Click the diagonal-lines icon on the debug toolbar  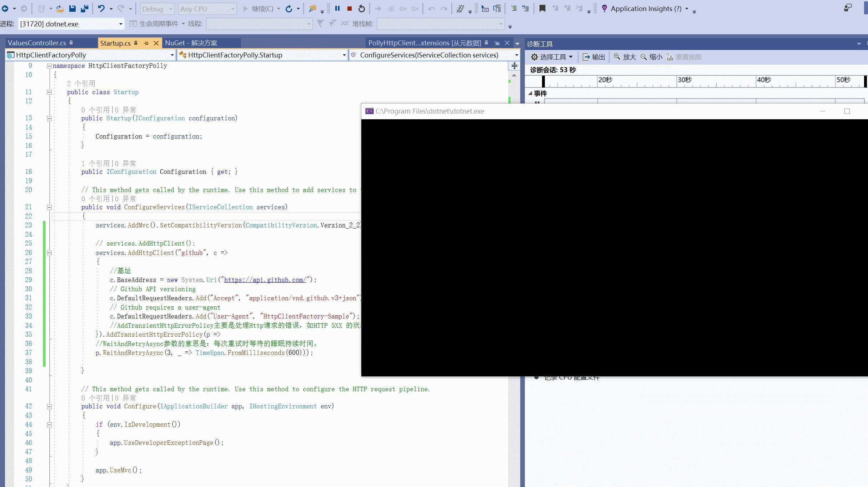tap(460, 9)
